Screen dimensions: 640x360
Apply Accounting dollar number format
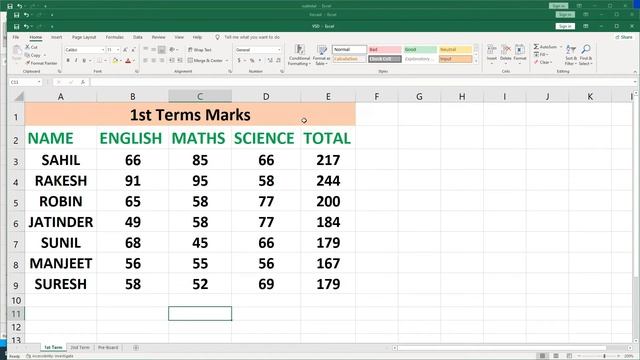click(239, 60)
